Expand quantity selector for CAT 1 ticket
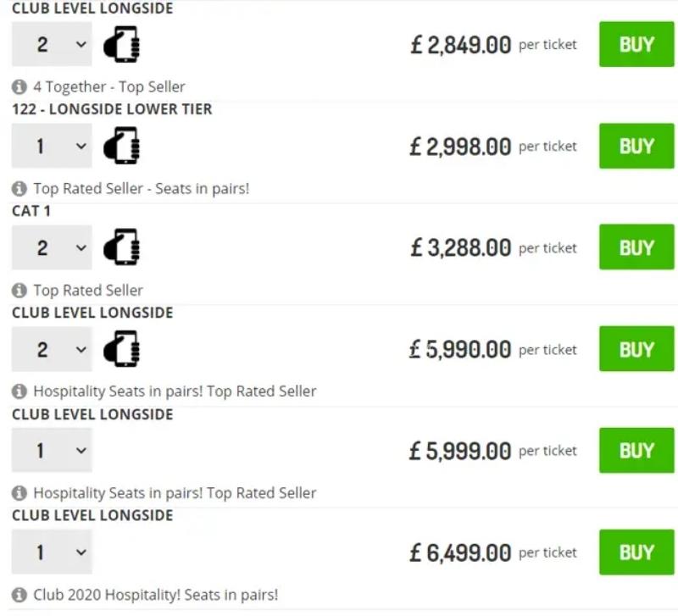This screenshot has width=678, height=616. point(52,247)
